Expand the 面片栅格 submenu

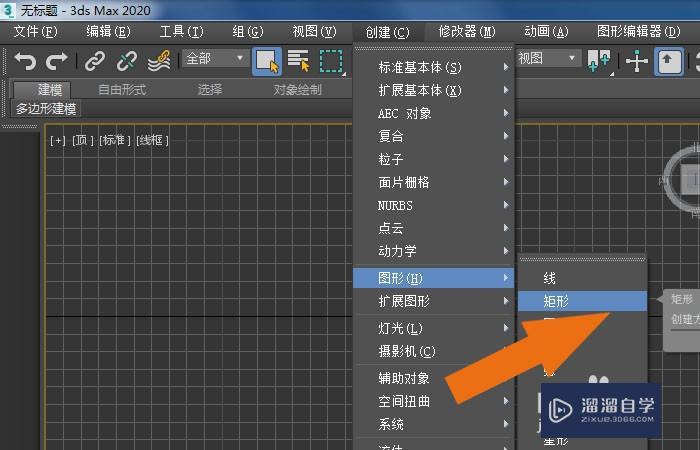pyautogui.click(x=433, y=182)
